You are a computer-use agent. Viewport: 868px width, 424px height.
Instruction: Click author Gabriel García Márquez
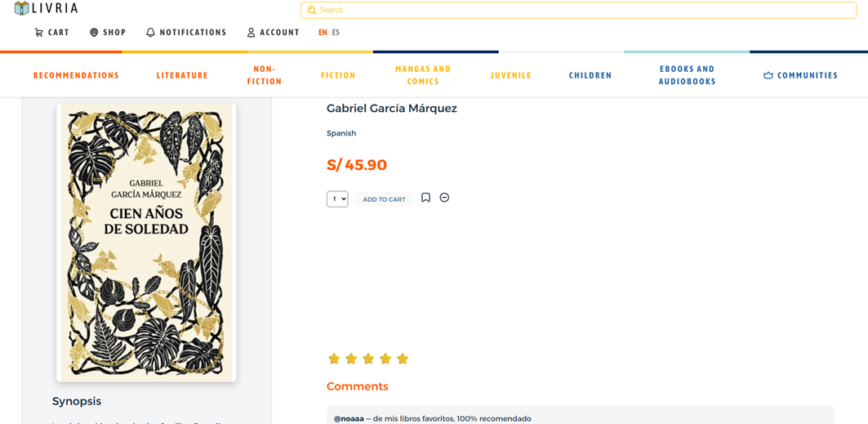[392, 109]
